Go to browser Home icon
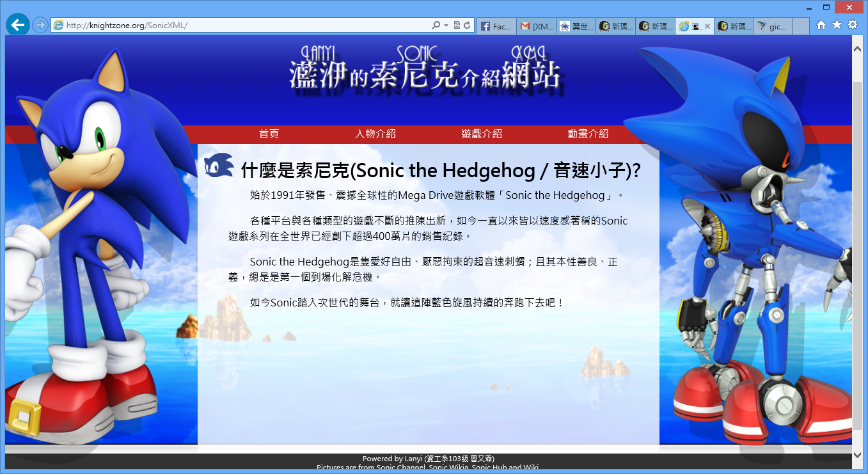 822,25
